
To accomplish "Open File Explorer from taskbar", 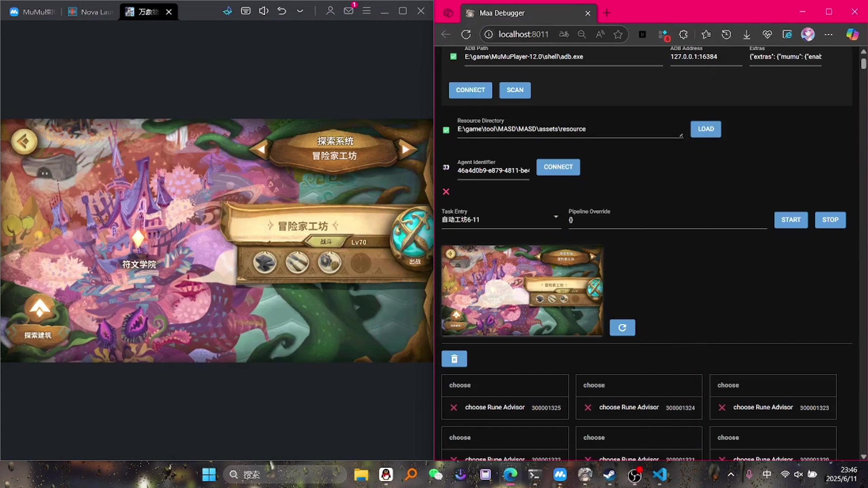I will pos(361,474).
